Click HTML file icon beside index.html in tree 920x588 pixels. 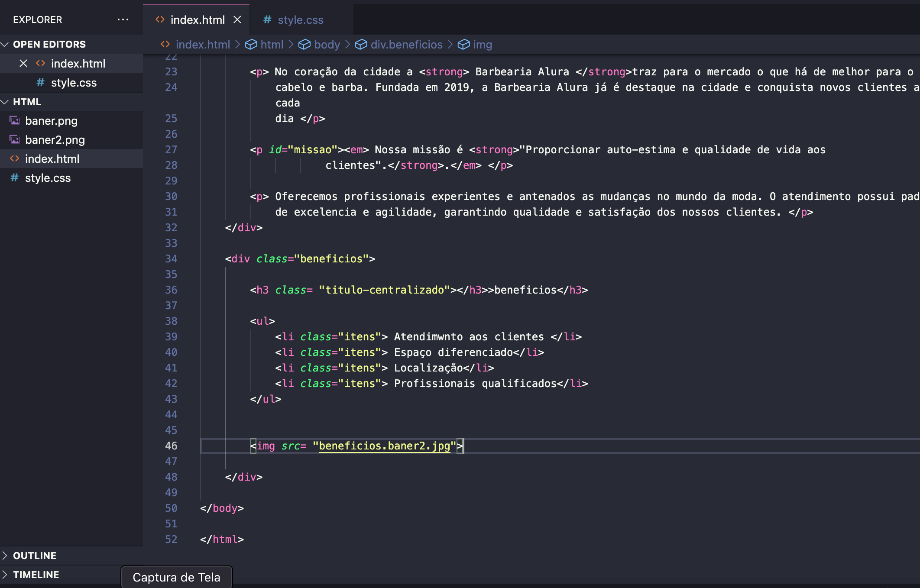[x=15, y=158]
